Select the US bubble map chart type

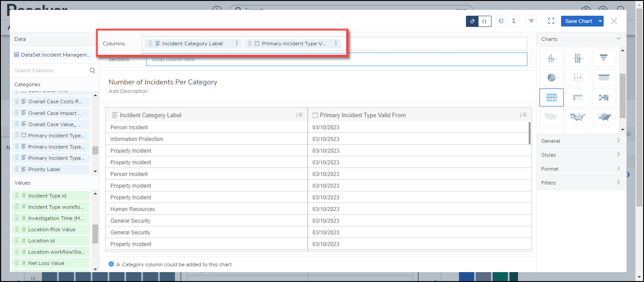578,117
